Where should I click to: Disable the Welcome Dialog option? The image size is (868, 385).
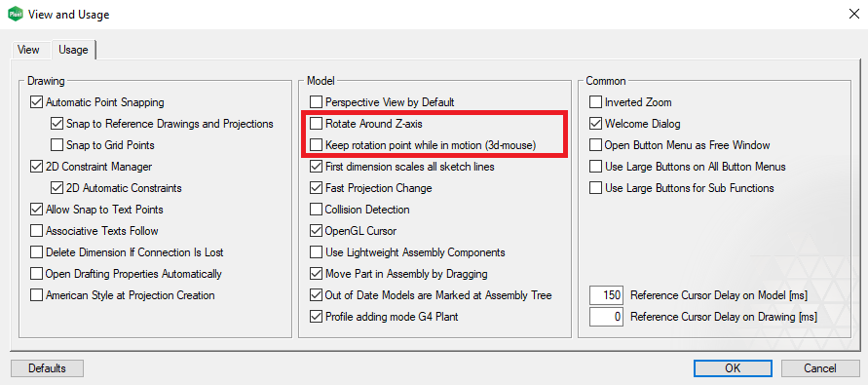(595, 124)
